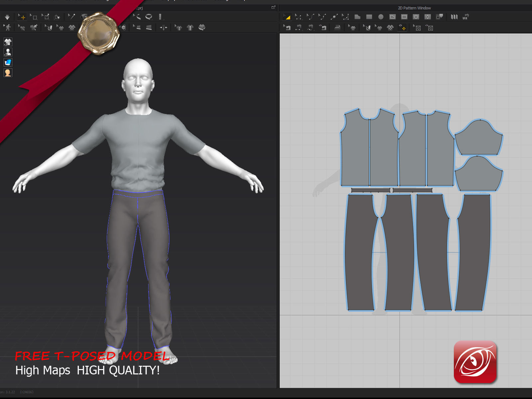This screenshot has width=532, height=399.
Task: Select the 3D transform texture tool
Action: click(60, 27)
